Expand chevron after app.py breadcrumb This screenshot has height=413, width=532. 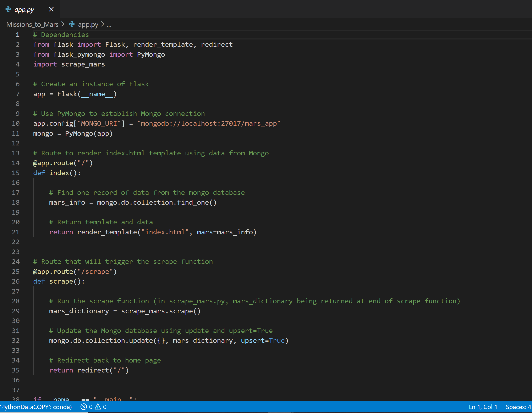click(x=103, y=24)
